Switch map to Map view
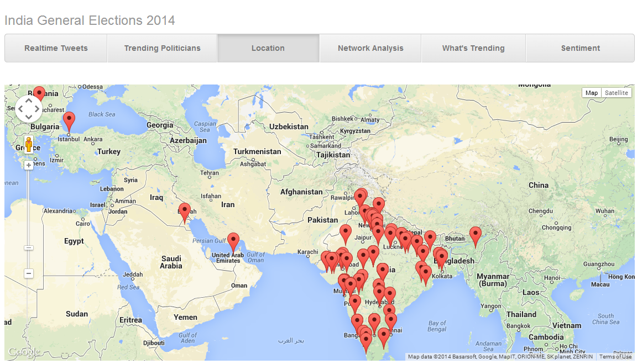 [x=592, y=93]
